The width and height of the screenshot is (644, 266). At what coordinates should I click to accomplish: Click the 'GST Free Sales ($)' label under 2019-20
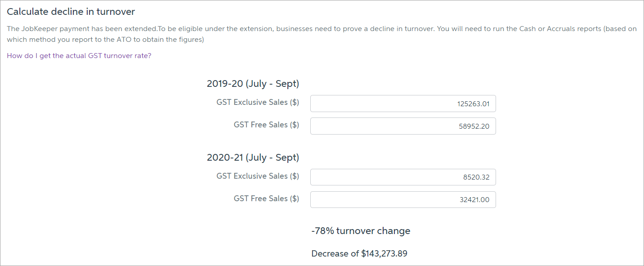[x=266, y=125]
